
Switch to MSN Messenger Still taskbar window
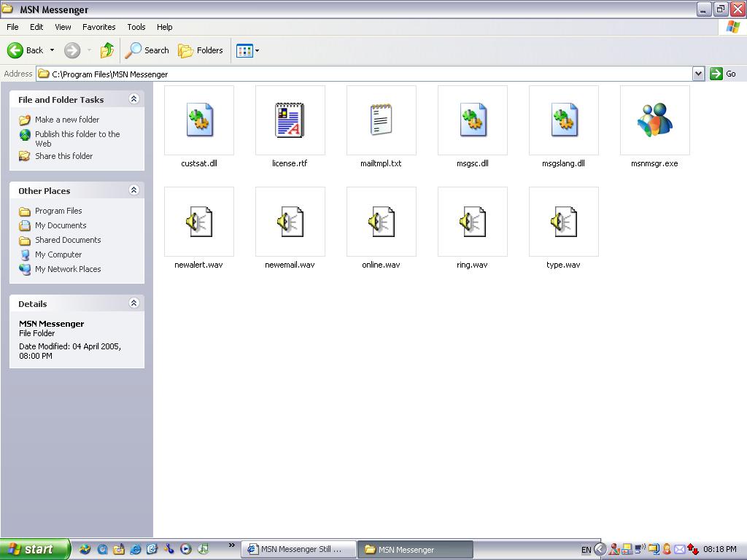[x=299, y=550]
